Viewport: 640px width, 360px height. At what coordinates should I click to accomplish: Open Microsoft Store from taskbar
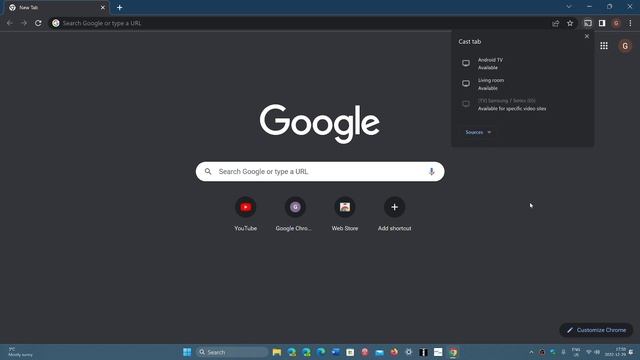tap(350, 352)
